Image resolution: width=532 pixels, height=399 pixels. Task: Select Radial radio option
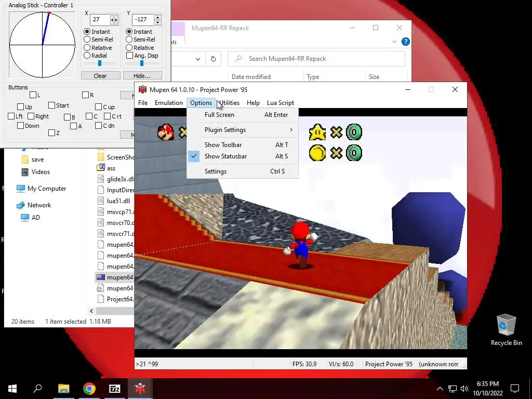[x=87, y=55]
